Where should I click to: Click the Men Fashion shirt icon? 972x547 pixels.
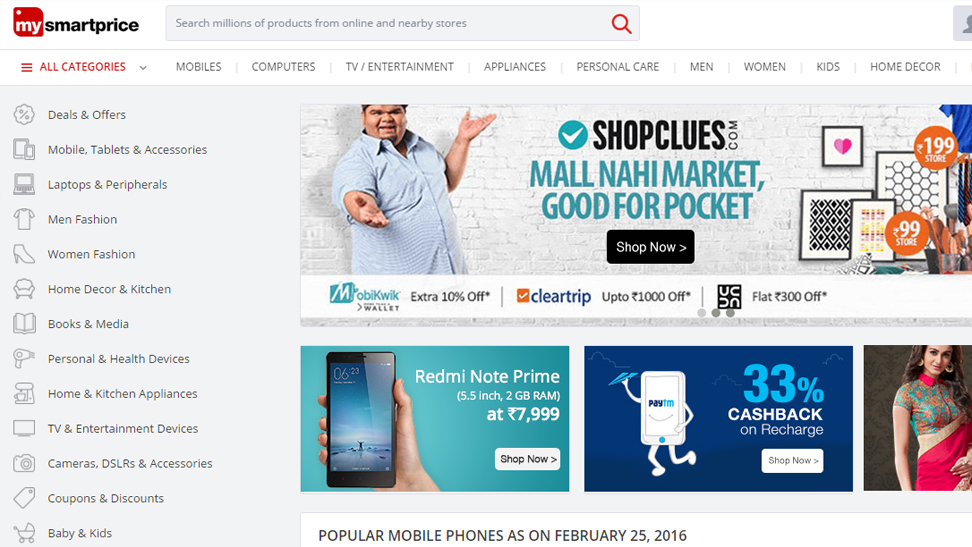(x=24, y=219)
